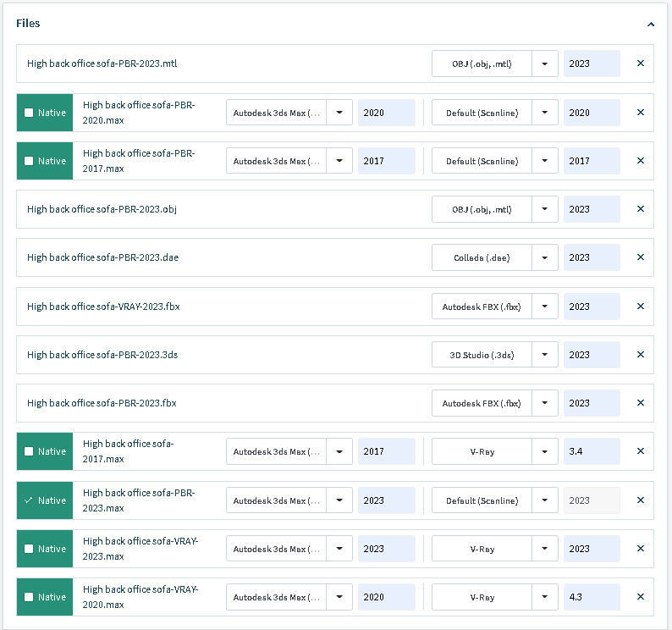Remove the sofa-2017.max V-Ray 3.4 file

click(640, 451)
